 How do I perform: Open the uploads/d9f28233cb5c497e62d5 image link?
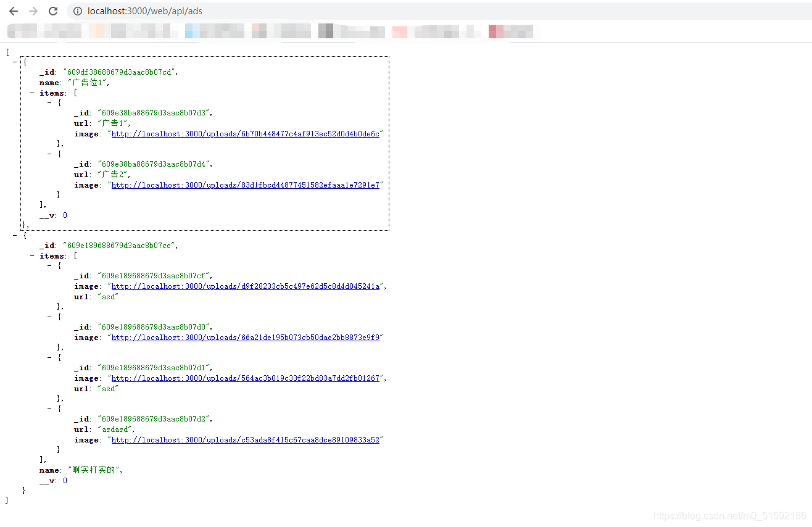246,286
